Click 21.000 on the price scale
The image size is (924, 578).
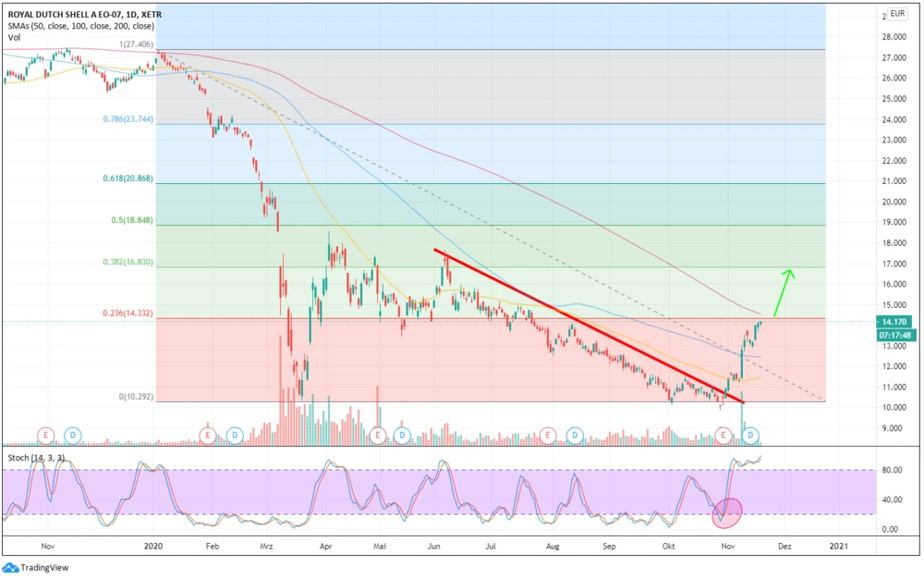(x=894, y=181)
